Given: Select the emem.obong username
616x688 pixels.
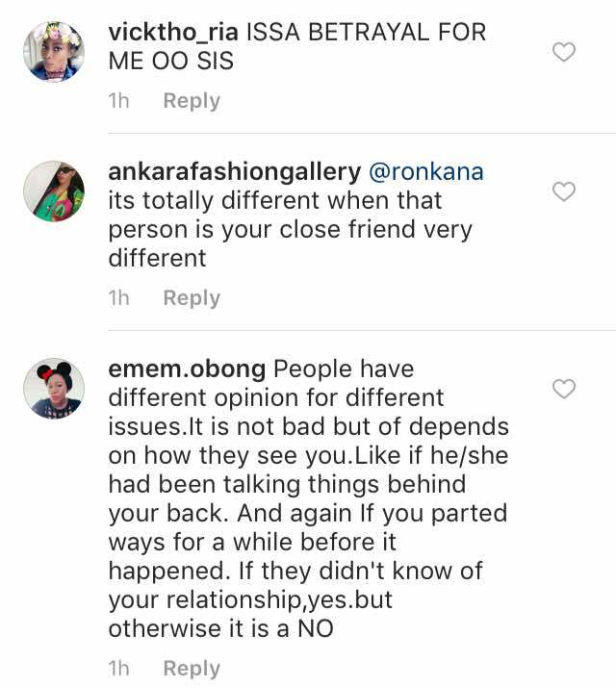Looking at the screenshot, I should click(189, 369).
